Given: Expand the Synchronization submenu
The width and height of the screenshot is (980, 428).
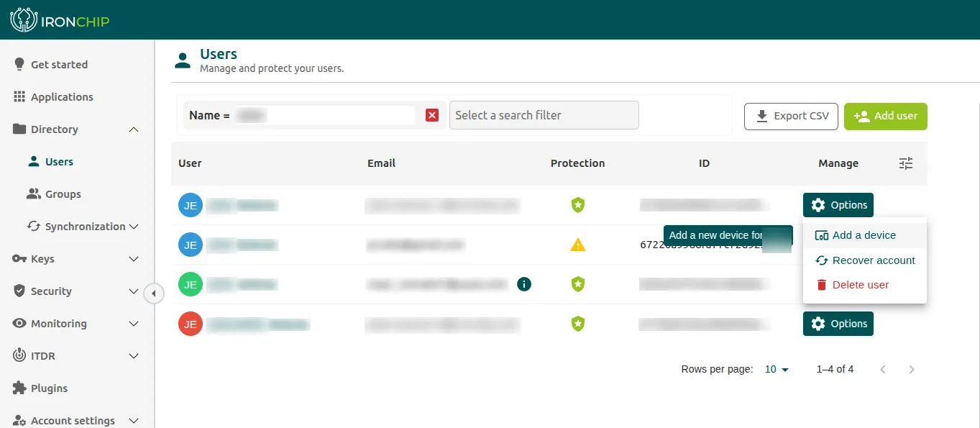Looking at the screenshot, I should [x=132, y=227].
